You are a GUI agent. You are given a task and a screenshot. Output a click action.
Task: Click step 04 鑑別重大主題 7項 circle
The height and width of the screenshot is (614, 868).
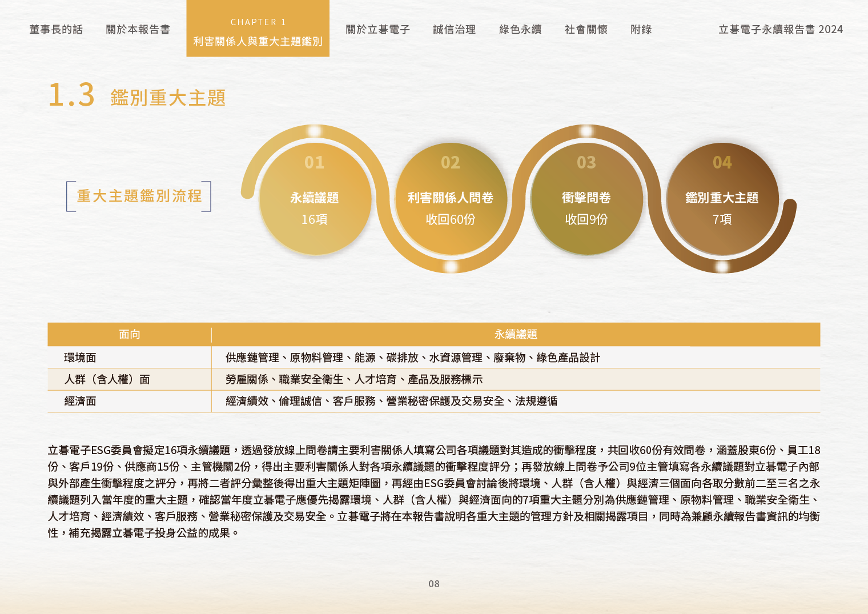[722, 199]
